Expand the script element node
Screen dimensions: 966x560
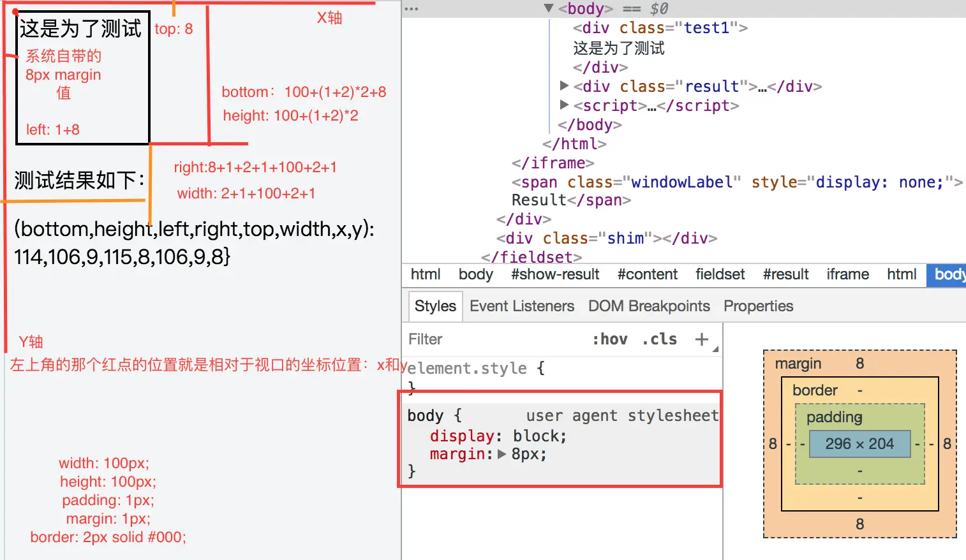click(564, 105)
